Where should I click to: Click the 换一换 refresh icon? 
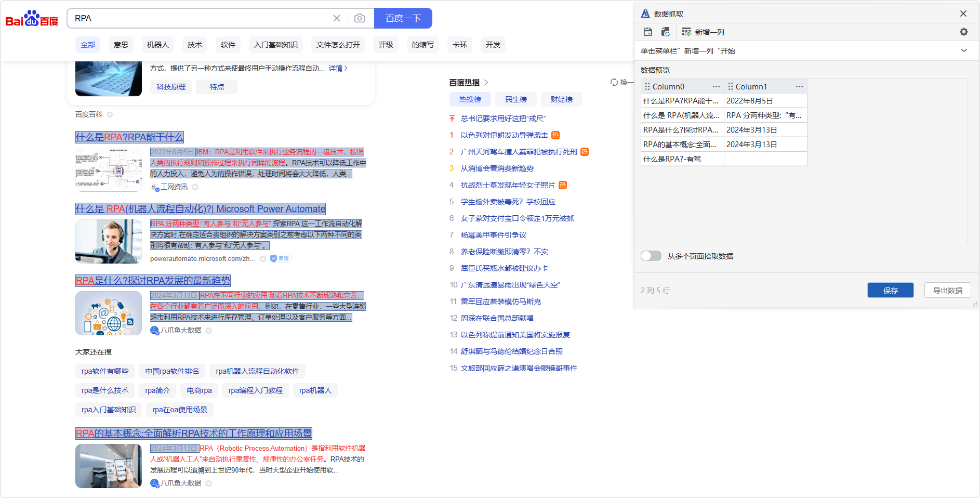point(614,82)
